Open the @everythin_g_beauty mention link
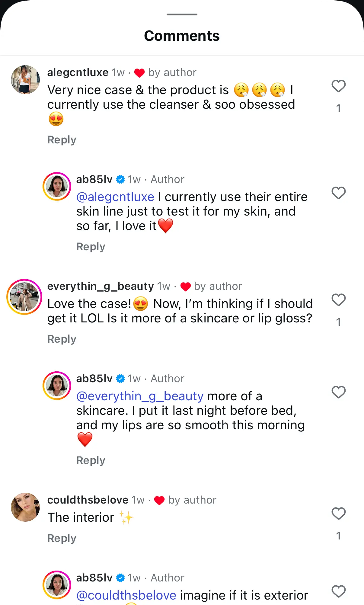The height and width of the screenshot is (605, 364). click(140, 396)
